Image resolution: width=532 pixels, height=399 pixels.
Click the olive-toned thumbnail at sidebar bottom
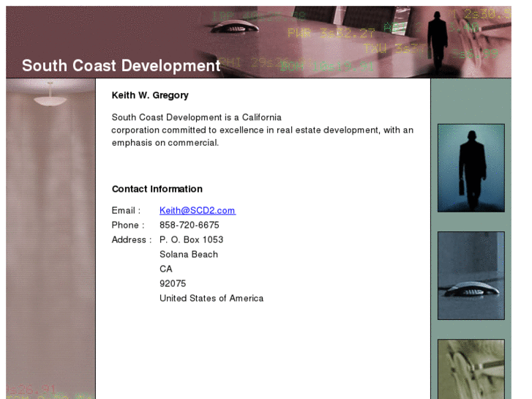pos(471,369)
